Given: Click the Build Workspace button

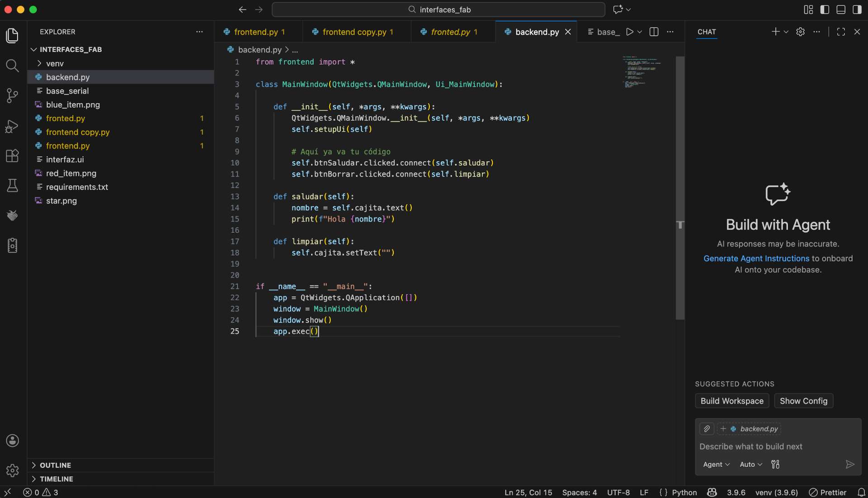Looking at the screenshot, I should click(x=732, y=401).
